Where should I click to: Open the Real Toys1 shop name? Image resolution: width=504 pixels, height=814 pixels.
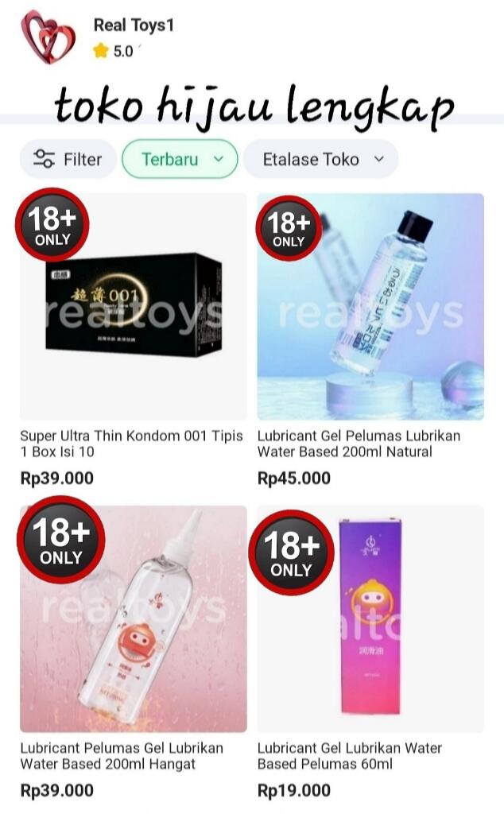134,25
